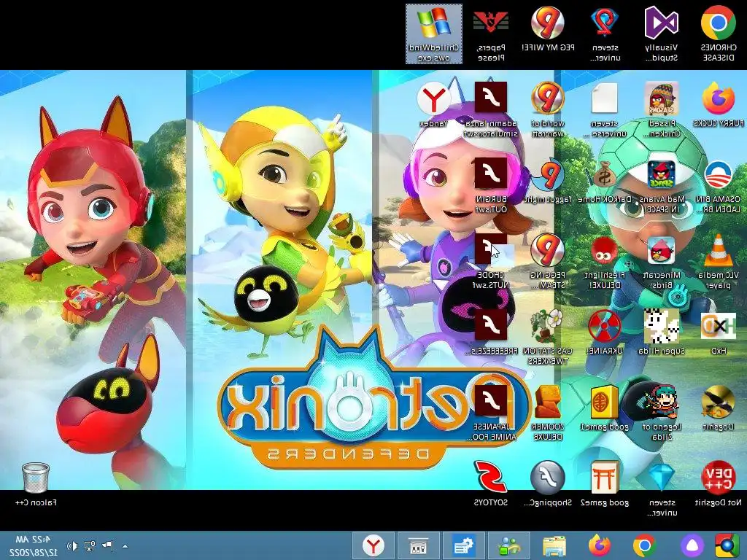The height and width of the screenshot is (560, 747).
Task: Launch Not Dogshit Dev-C++ icon
Action: [719, 483]
